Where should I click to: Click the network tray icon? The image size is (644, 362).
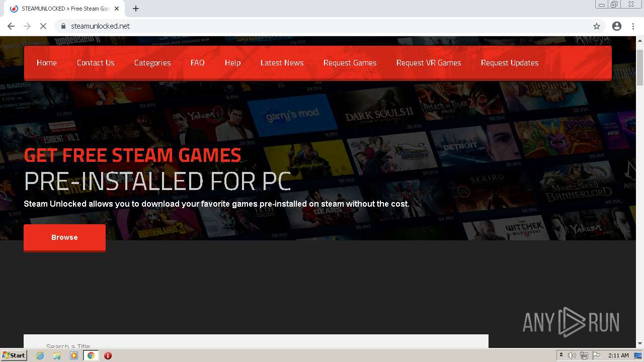click(584, 355)
